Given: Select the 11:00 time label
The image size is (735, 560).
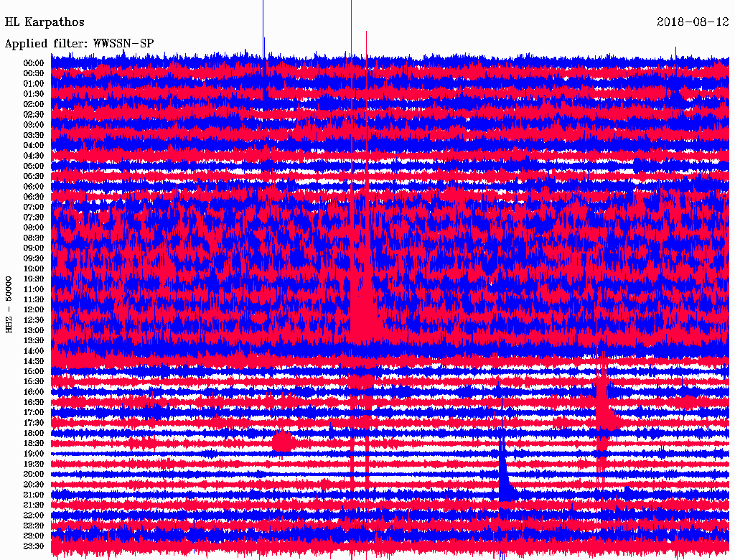Looking at the screenshot, I should click(x=34, y=289).
